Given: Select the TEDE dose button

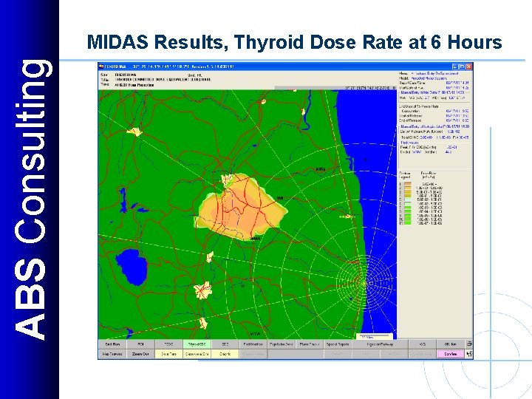Looking at the screenshot, I should (x=168, y=344).
